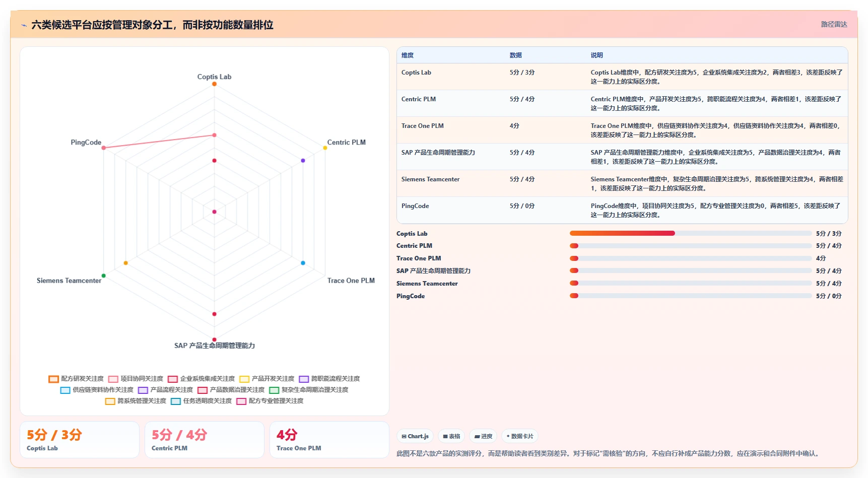
Task: Click the 维度 column header
Action: coord(408,55)
